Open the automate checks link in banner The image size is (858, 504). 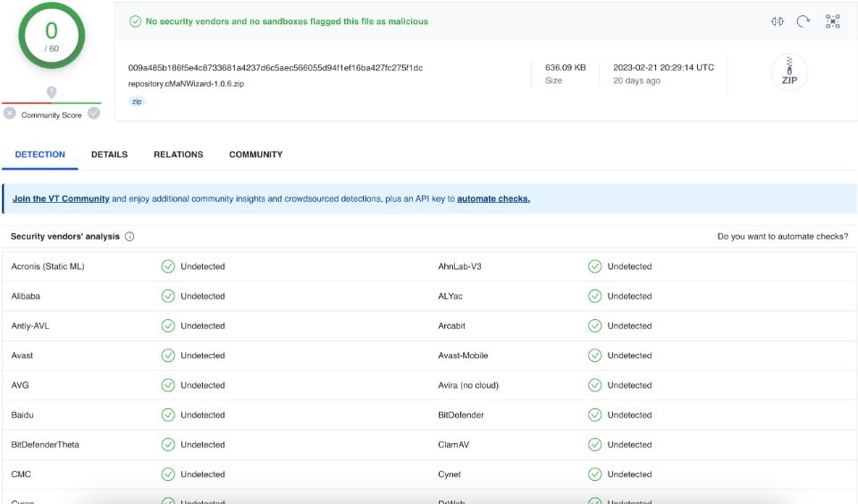point(493,198)
